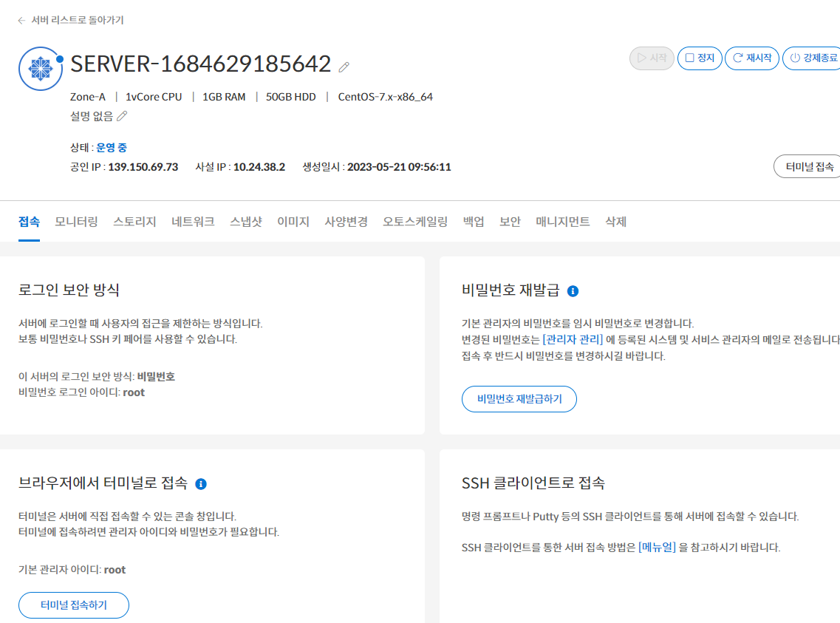
Task: Open the [메뉴얼] link
Action: tap(658, 548)
